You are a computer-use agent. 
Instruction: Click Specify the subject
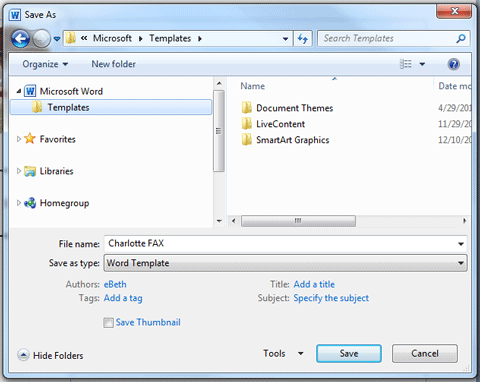pyautogui.click(x=331, y=298)
